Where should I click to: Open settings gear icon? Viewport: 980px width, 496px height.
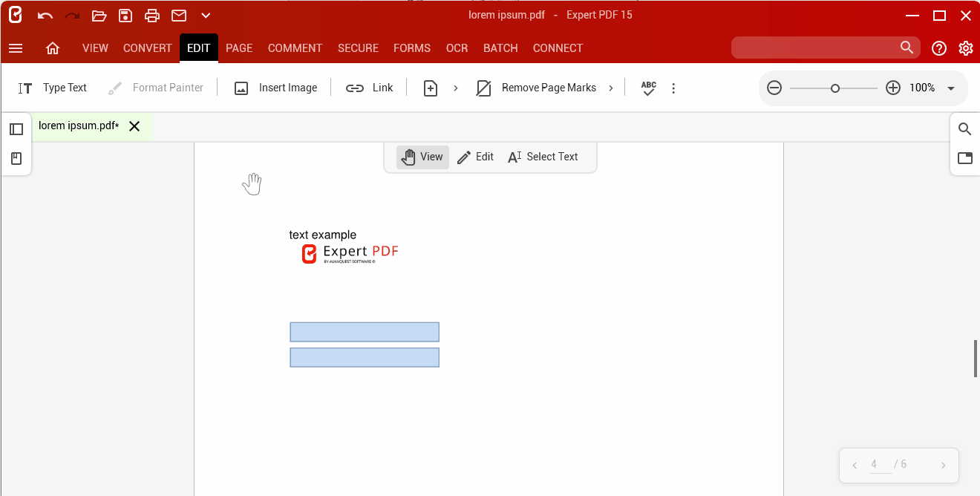click(x=966, y=48)
